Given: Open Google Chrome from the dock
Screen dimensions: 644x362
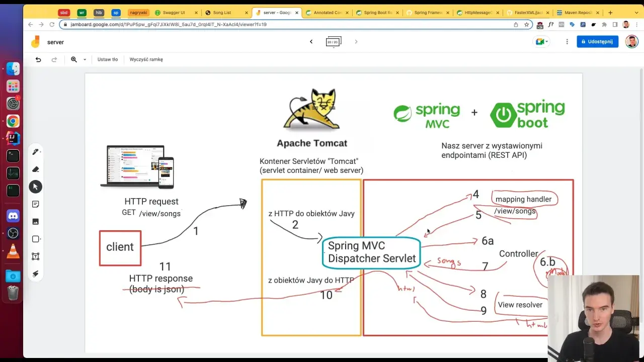Looking at the screenshot, I should [13, 121].
